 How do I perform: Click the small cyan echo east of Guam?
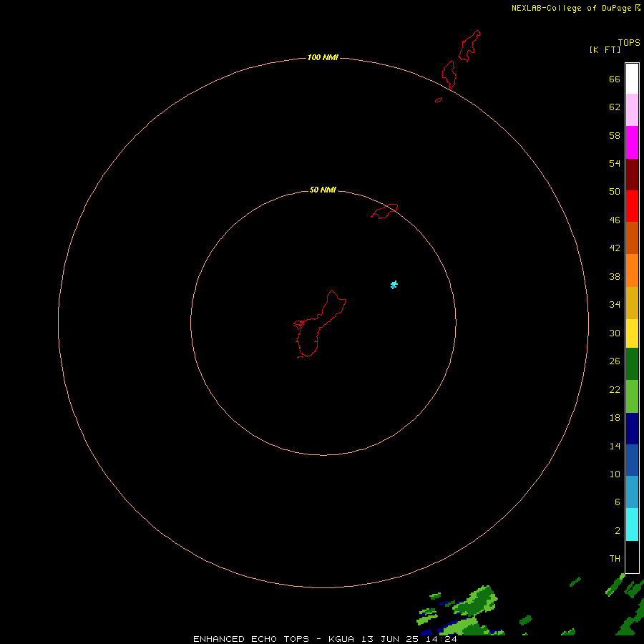pos(394,285)
